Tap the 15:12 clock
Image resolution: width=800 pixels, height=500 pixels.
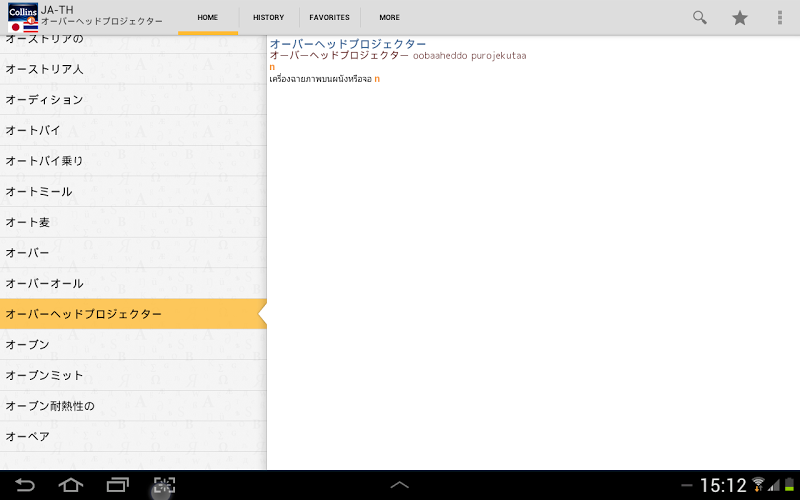click(723, 485)
